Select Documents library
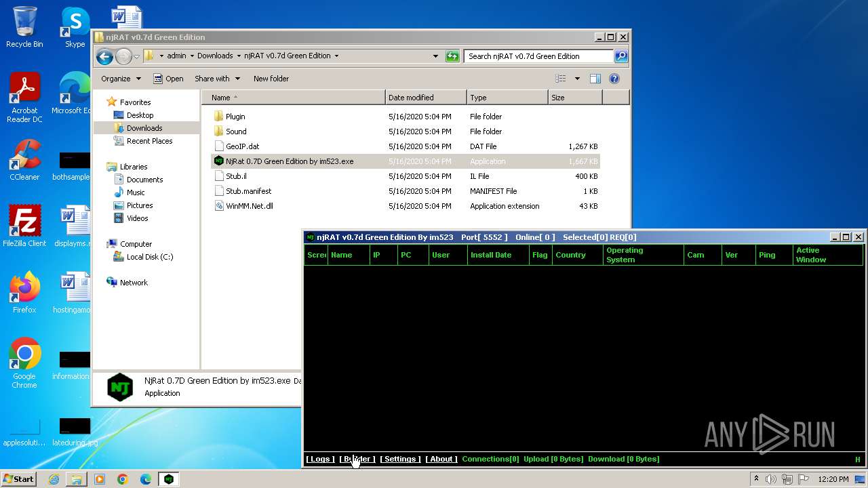Screen dimensions: 868x488 tap(144, 180)
